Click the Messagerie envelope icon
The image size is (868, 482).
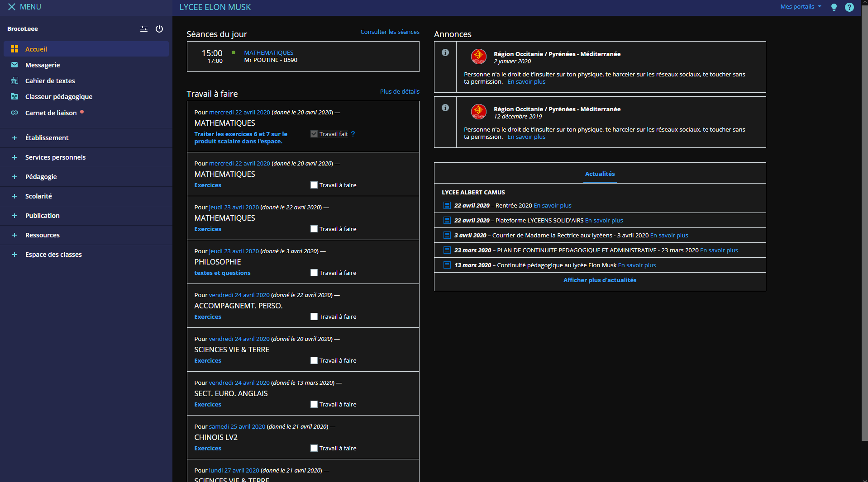click(14, 65)
